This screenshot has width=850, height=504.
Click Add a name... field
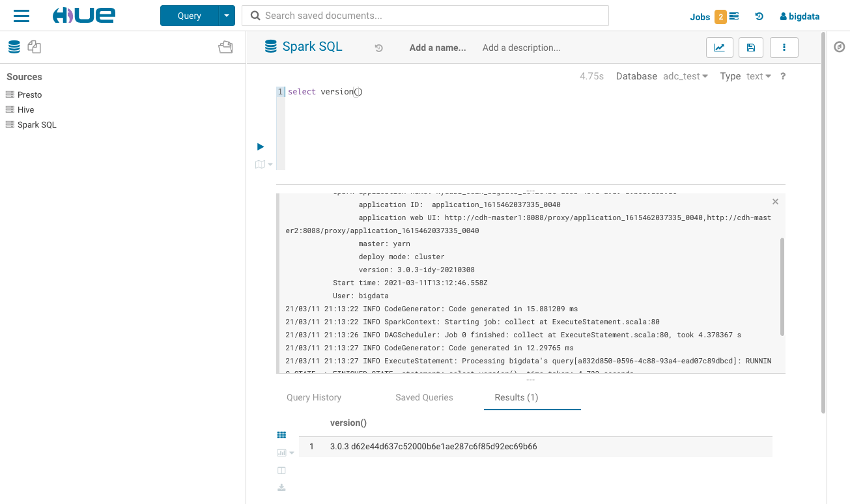(438, 48)
